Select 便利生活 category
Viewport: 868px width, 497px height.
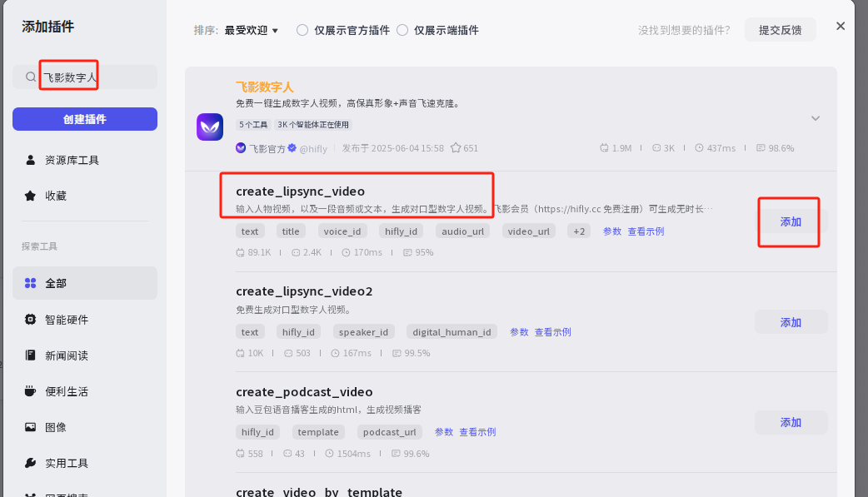85,391
